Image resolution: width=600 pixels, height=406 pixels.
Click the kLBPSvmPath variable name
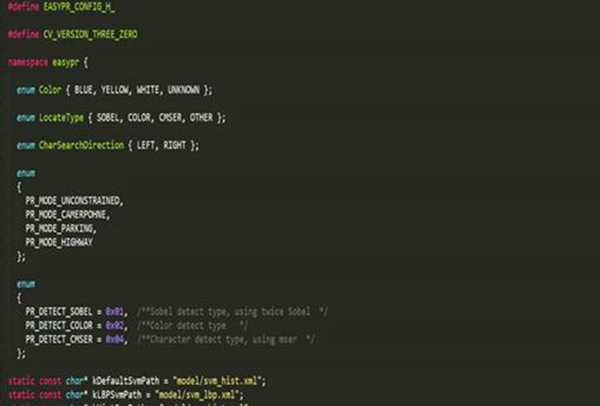click(x=101, y=396)
